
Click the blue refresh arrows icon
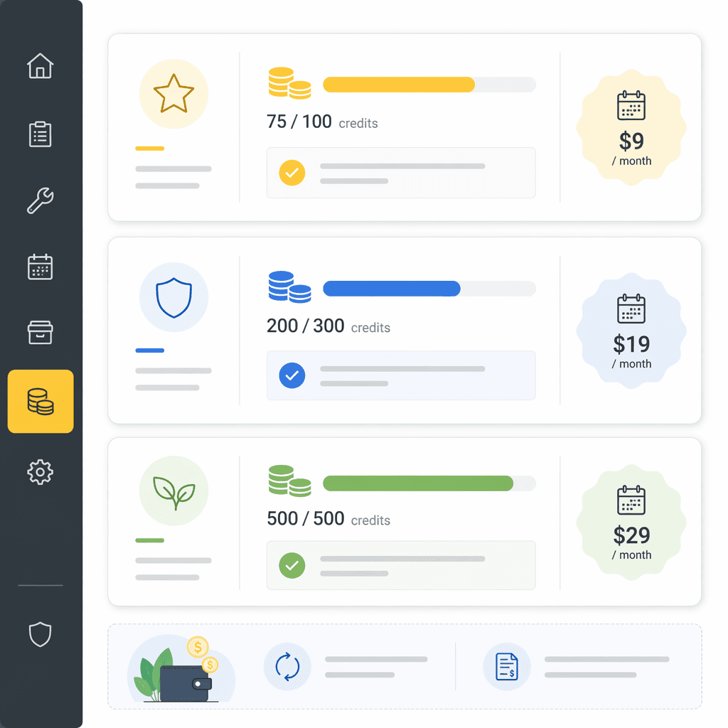pyautogui.click(x=287, y=667)
